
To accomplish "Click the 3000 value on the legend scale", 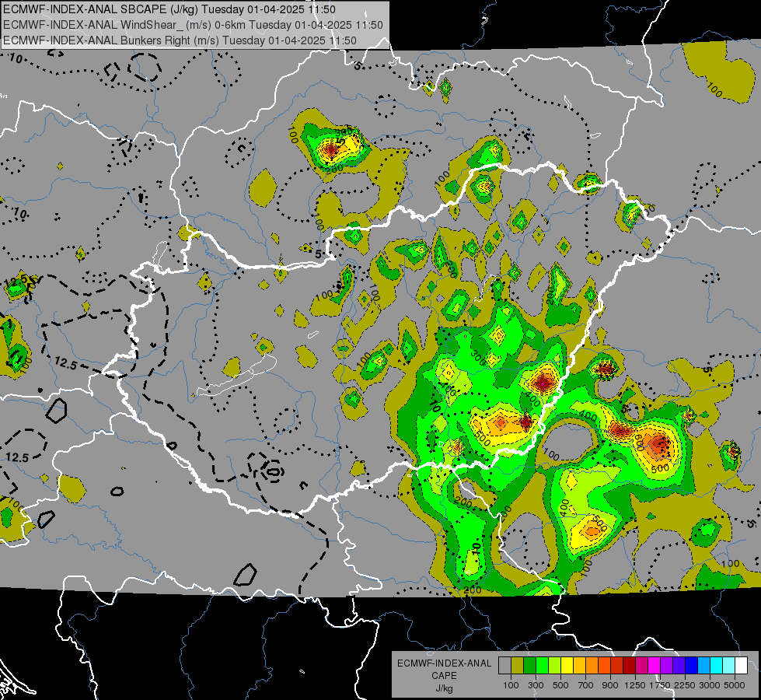I will click(710, 685).
